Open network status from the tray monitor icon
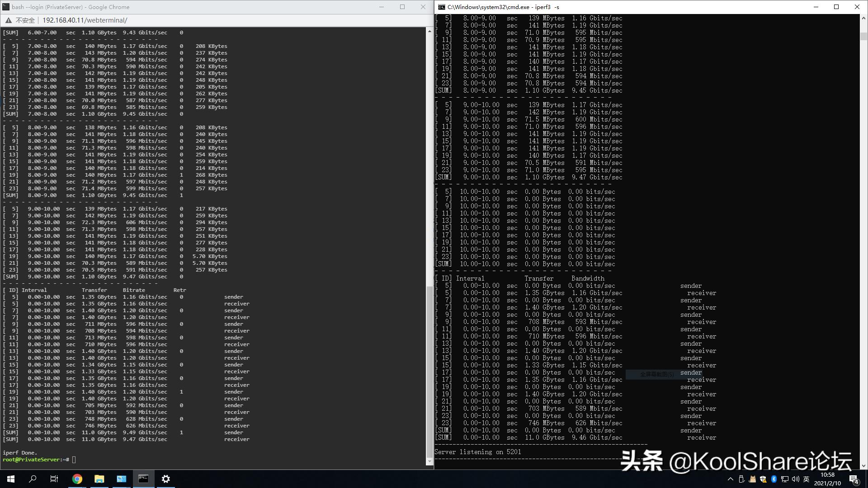The image size is (868, 488). (x=785, y=479)
